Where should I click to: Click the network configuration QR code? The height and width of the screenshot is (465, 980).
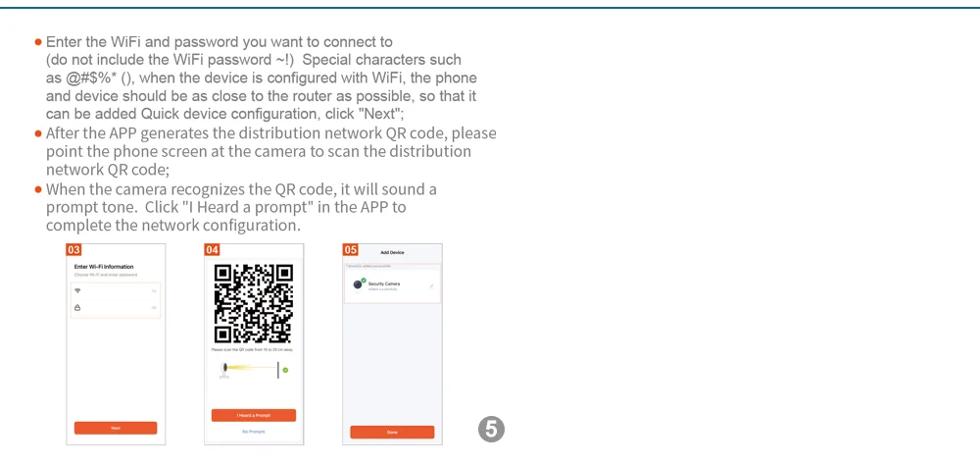[x=254, y=303]
